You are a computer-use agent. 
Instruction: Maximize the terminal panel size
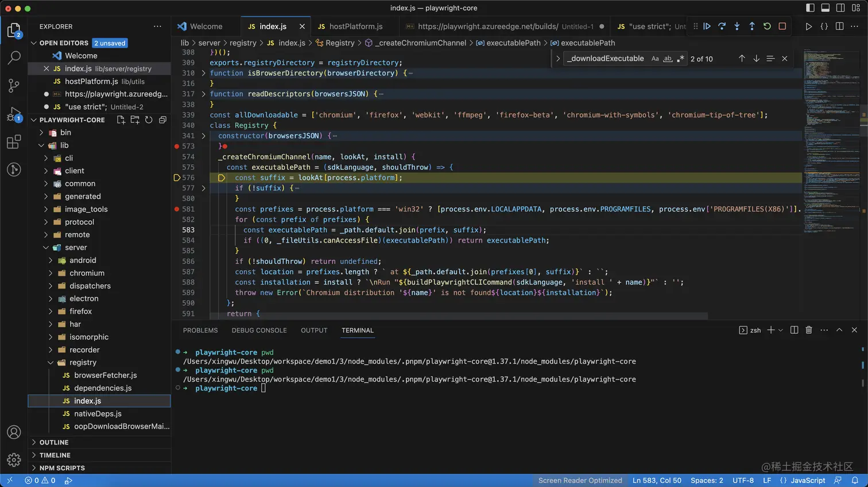[839, 330]
